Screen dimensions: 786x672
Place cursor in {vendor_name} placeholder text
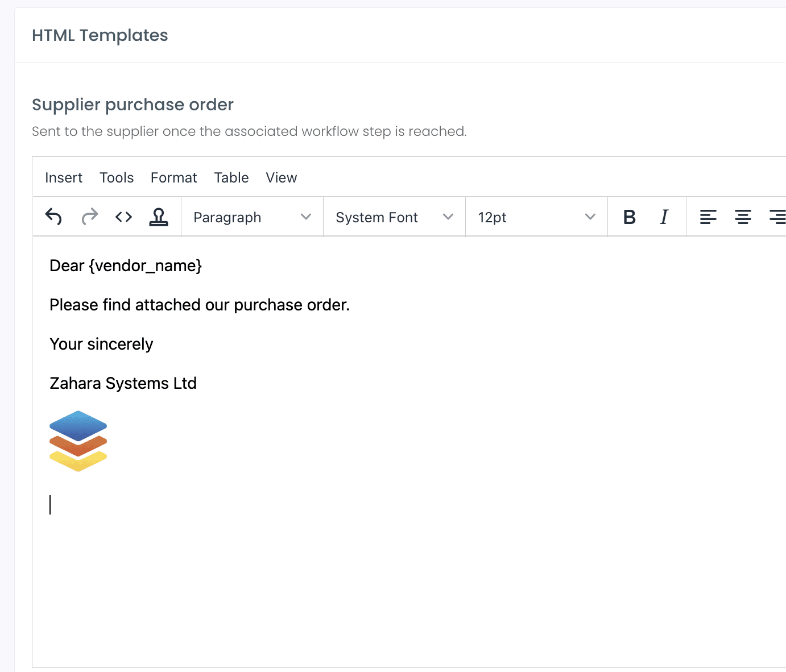[146, 266]
